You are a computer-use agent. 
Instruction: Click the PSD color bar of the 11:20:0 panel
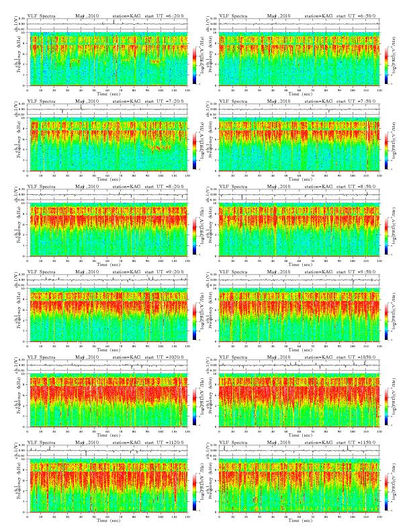194,492
